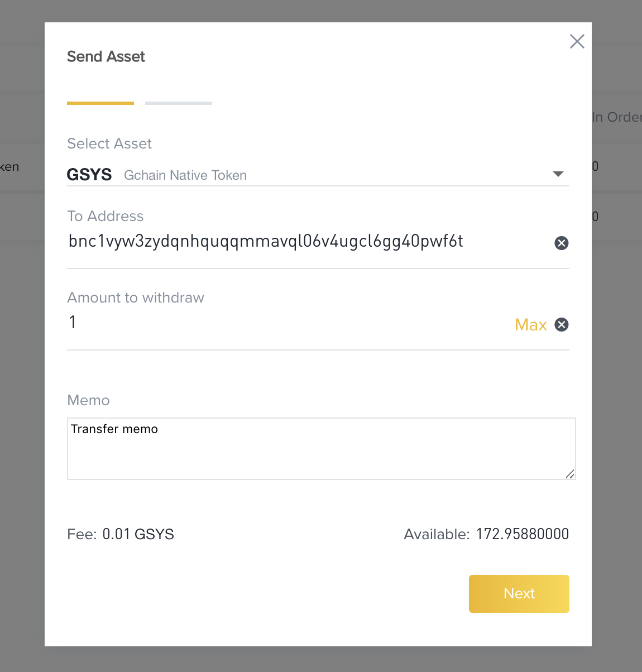Viewport: 642px width, 672px height.
Task: Click Max to use full balance
Action: 530,324
